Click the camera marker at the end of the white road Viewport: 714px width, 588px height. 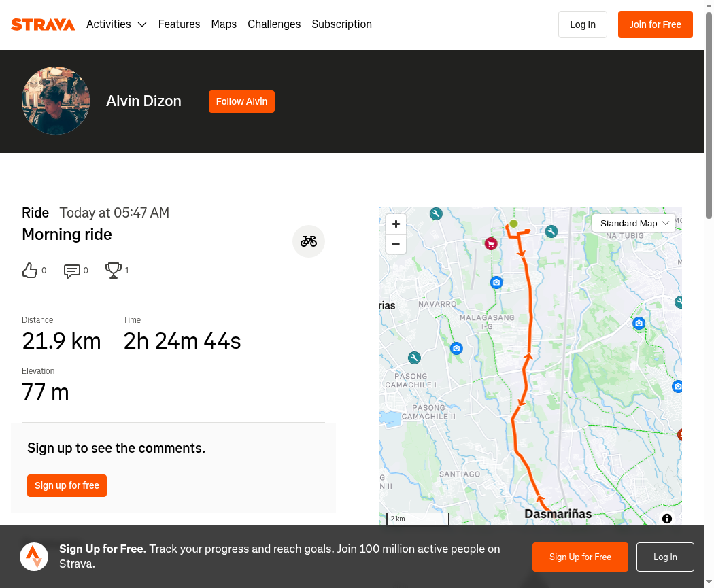pyautogui.click(x=639, y=323)
